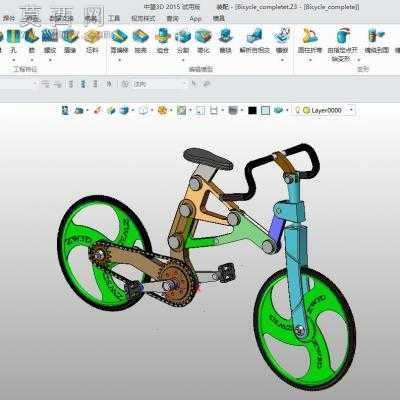Open the 视觉样式 ribbon tab
Screen dimensions: 400x400
point(143,19)
